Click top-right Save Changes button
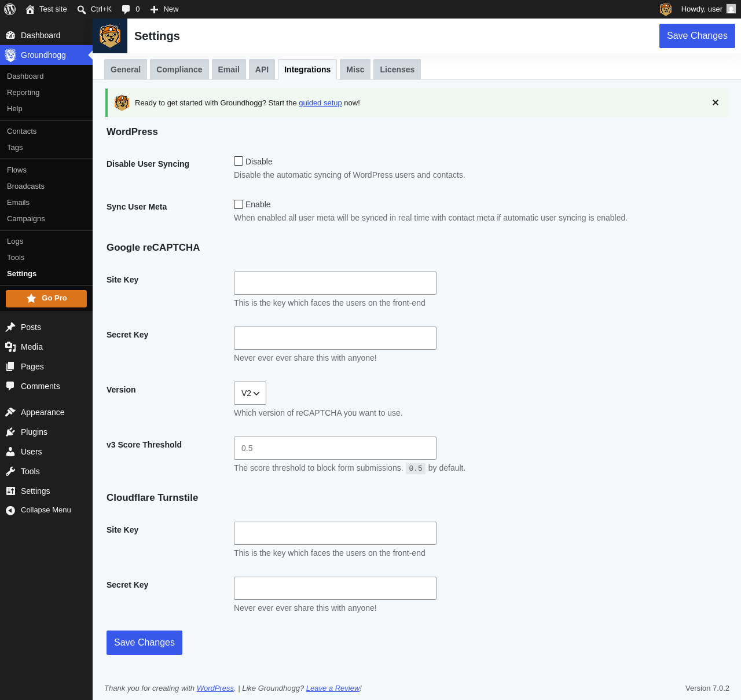This screenshot has width=741, height=700. (697, 36)
